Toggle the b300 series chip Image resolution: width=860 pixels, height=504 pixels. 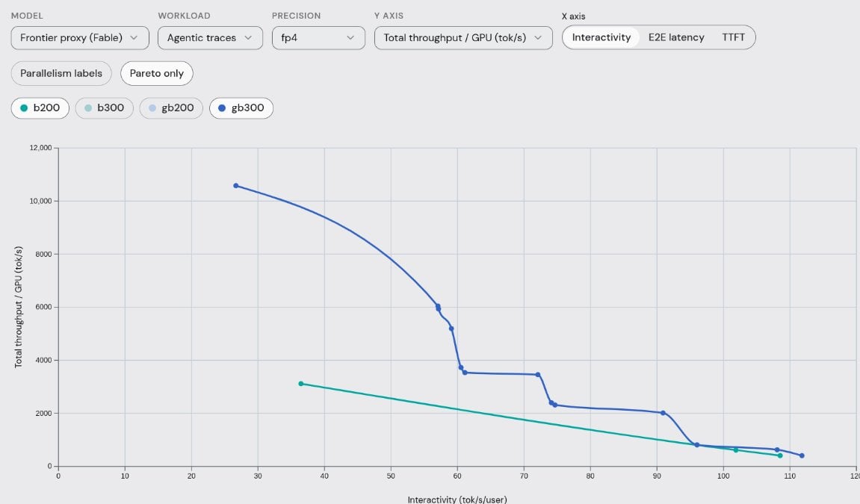coord(104,108)
